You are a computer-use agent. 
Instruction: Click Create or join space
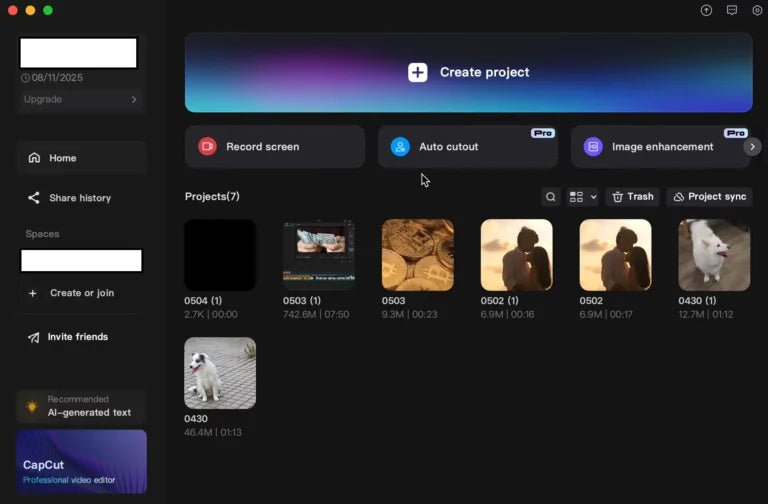click(x=81, y=293)
